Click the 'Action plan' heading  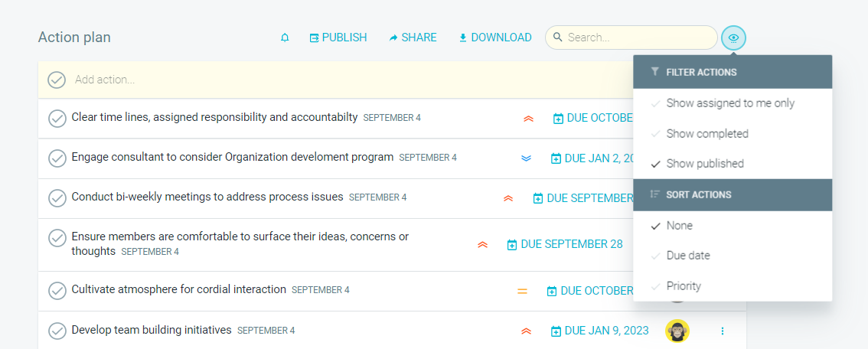(x=74, y=38)
